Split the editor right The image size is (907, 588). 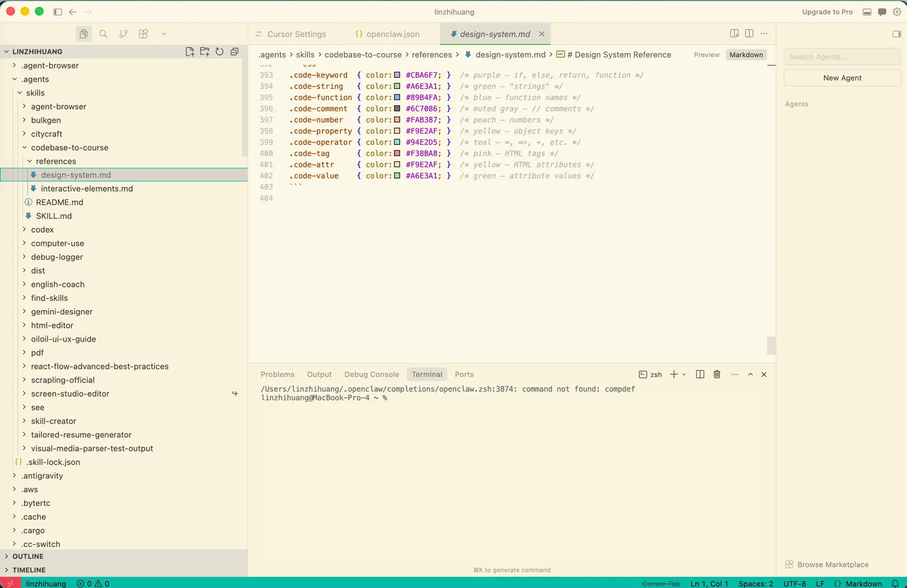(x=749, y=34)
